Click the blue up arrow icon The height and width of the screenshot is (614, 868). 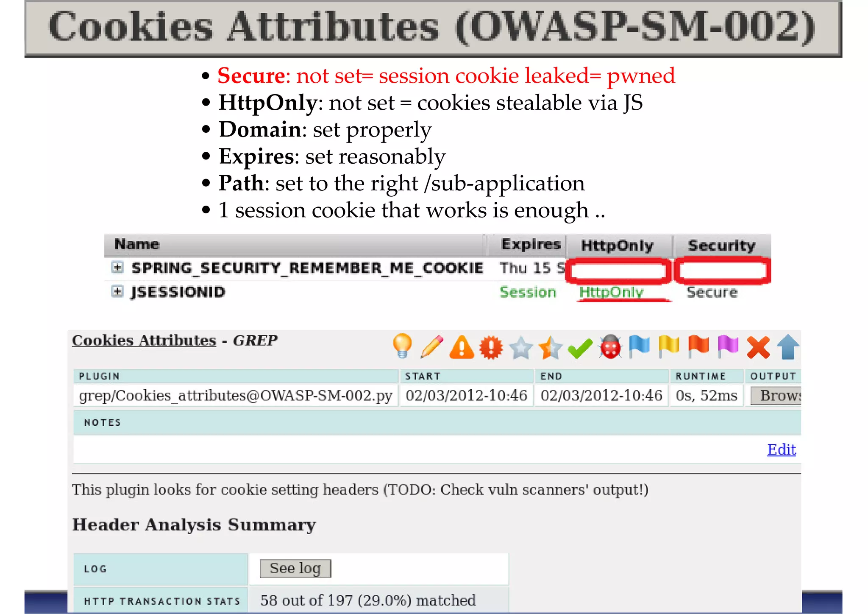click(x=788, y=347)
